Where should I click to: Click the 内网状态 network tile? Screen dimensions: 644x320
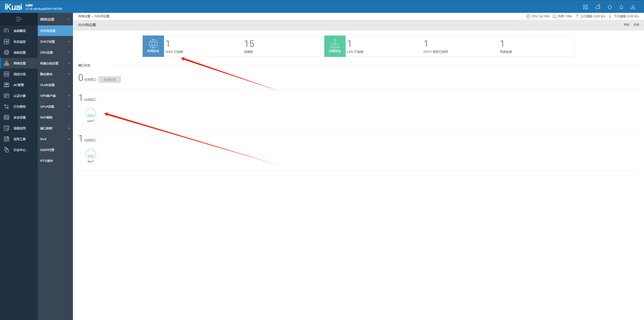point(335,46)
